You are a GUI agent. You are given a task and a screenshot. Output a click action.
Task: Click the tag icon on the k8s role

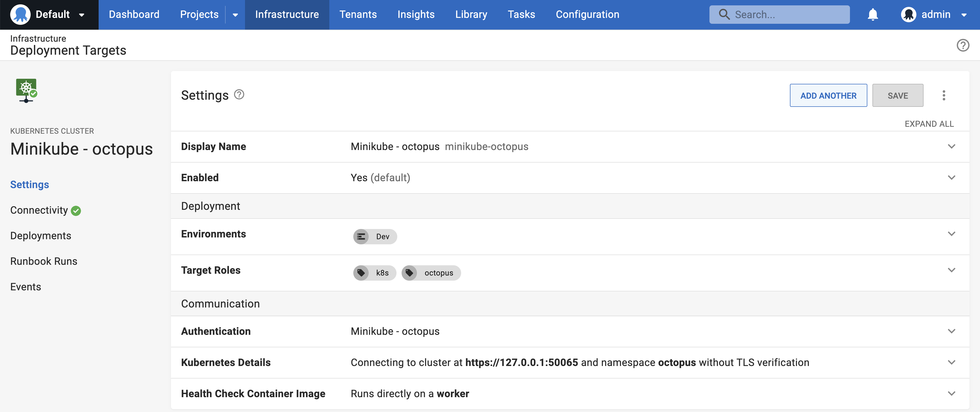[x=361, y=273]
